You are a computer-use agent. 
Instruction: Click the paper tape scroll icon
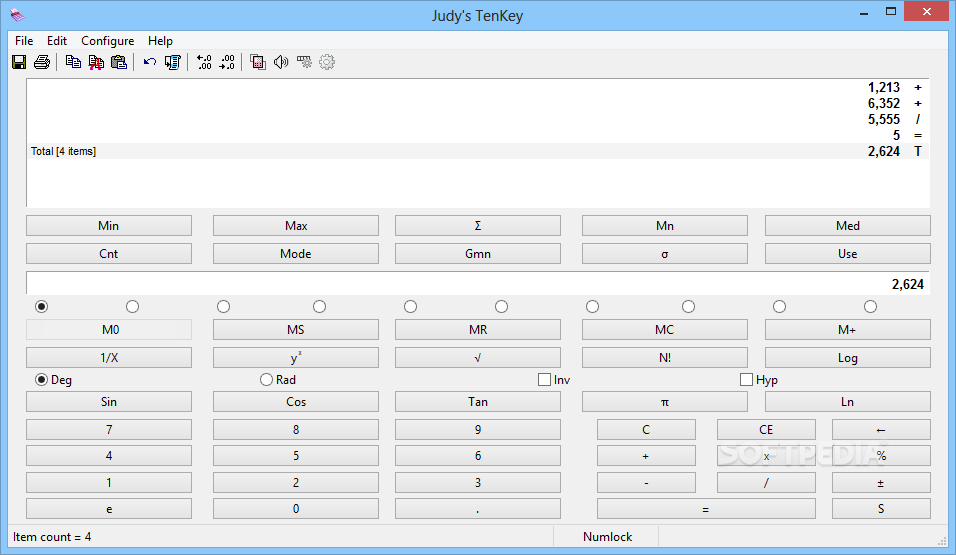pos(173,62)
